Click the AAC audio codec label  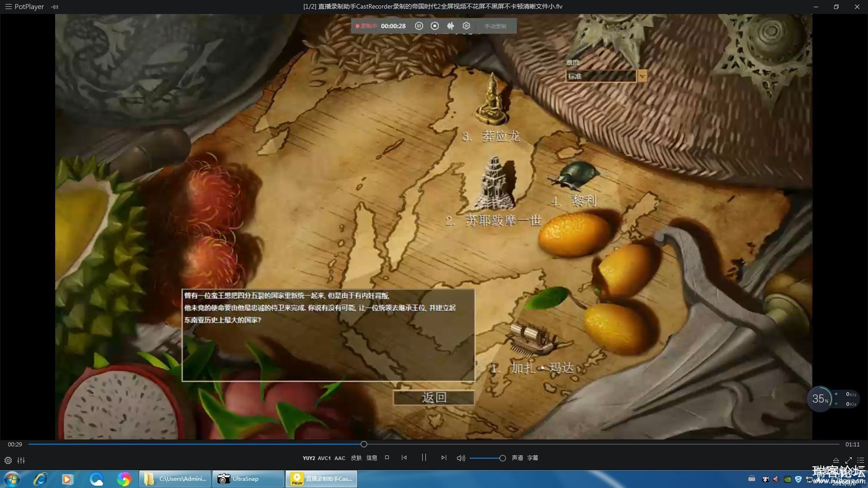point(340,458)
